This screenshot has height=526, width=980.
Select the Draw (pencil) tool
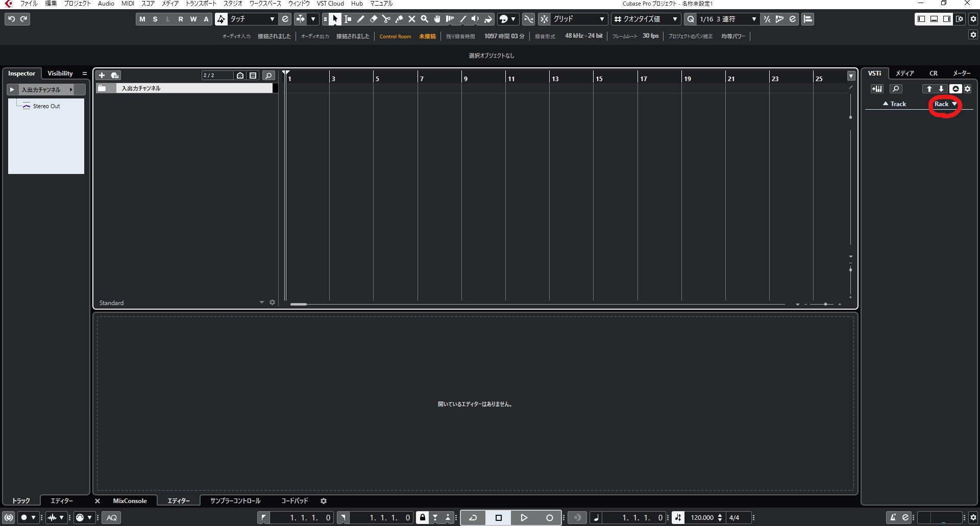coord(360,19)
